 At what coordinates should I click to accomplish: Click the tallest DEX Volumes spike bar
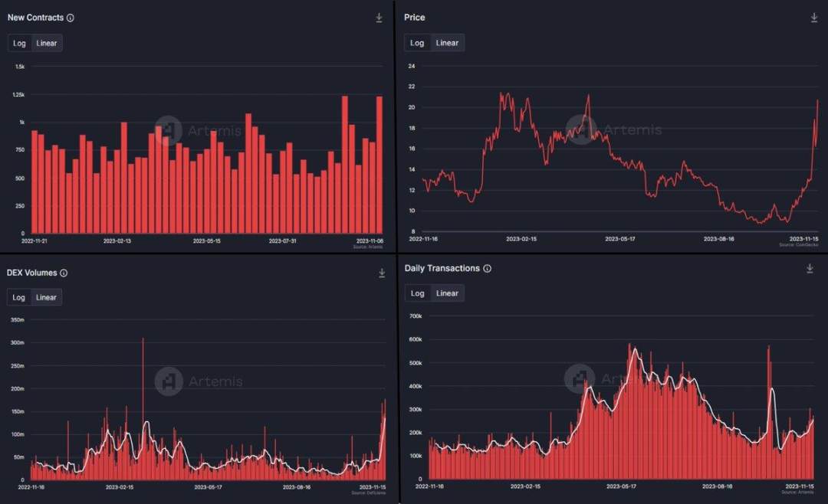(143, 409)
